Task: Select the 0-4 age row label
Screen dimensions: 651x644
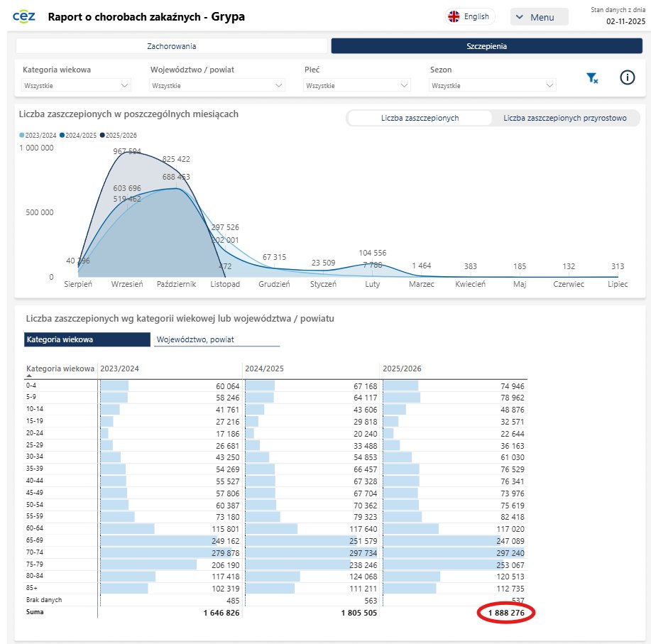Action: [31, 386]
